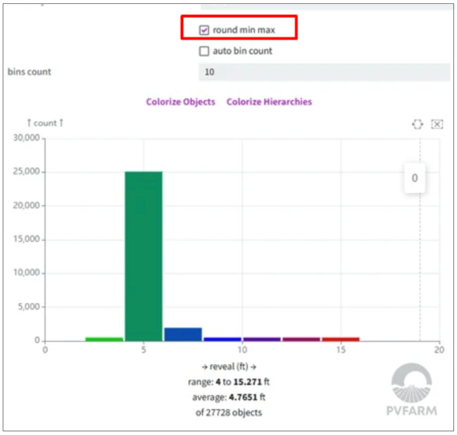Viewport: 457px width, 435px height.
Task: Click the Colorize Hierarchies link
Action: pos(269,102)
